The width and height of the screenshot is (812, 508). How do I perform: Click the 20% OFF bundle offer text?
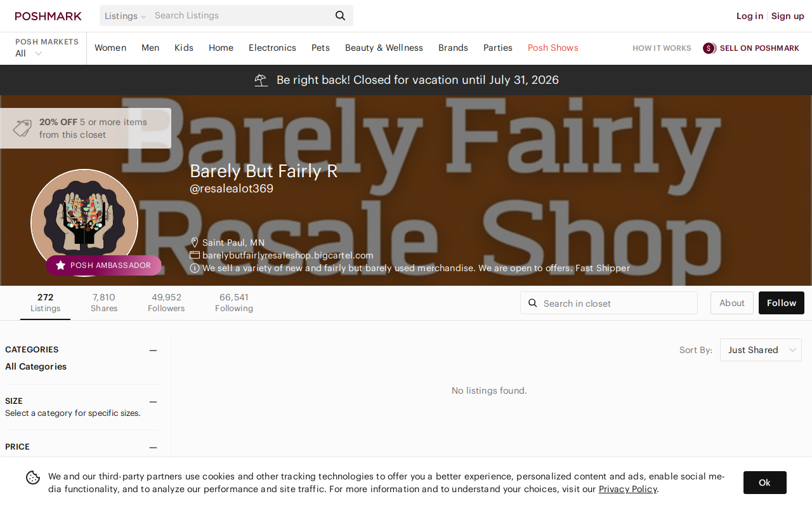point(93,128)
